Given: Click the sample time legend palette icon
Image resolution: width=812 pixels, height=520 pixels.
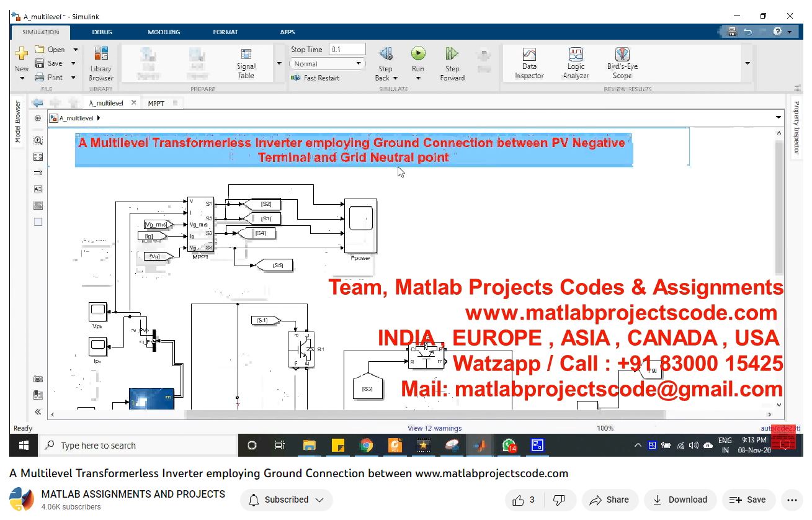Looking at the screenshot, I should point(38,173).
